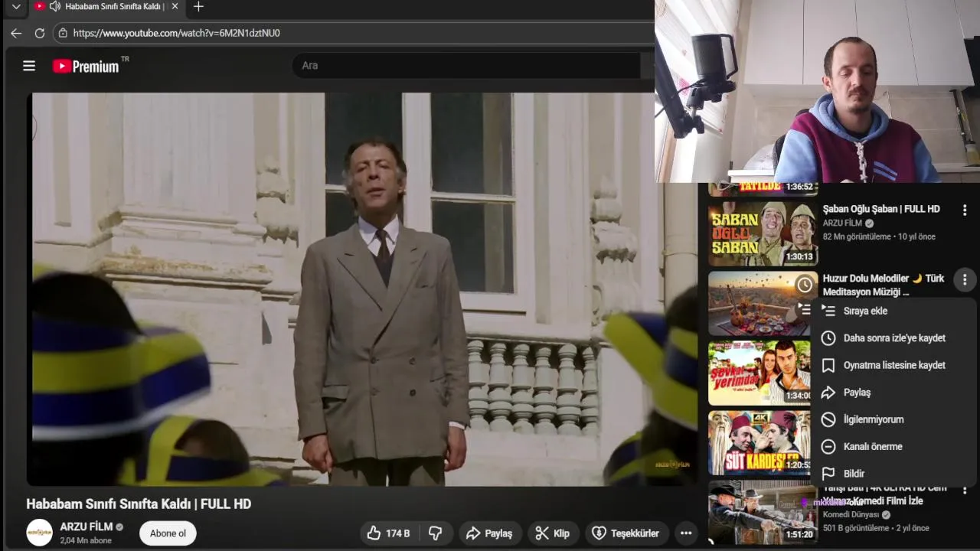Click the address bar URL
The width and height of the screenshot is (980, 551).
tap(176, 33)
